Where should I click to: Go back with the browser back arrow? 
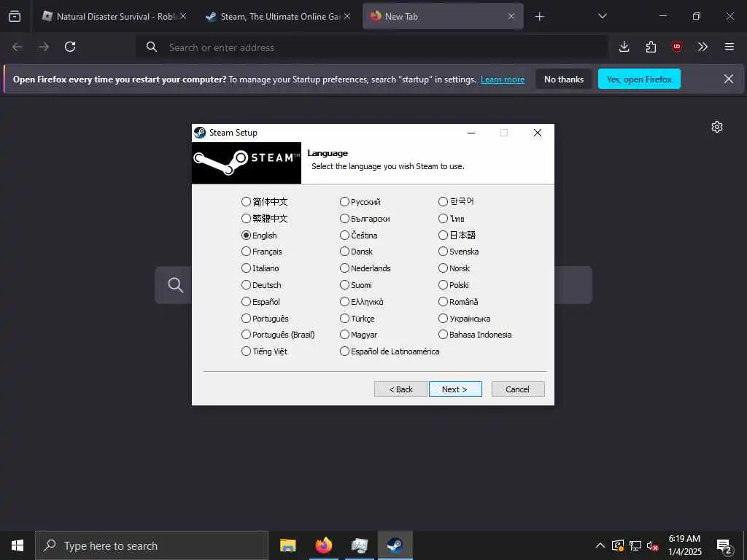18,47
